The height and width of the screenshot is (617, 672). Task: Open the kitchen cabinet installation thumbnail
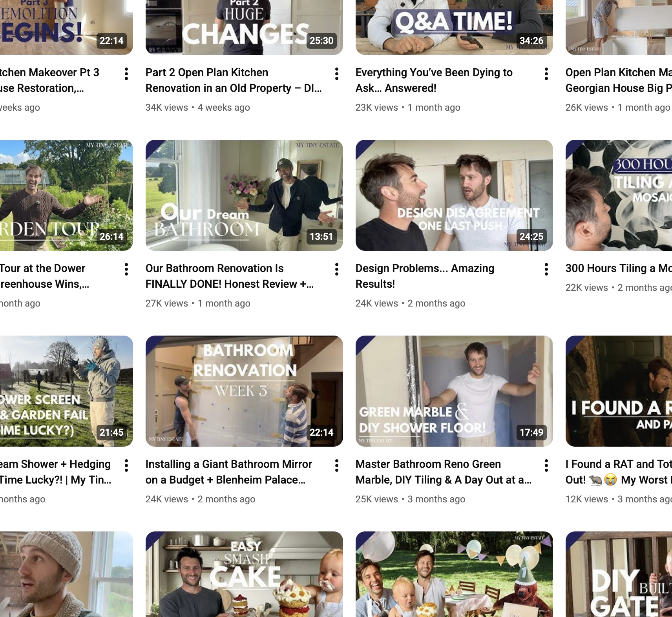pyautogui.click(x=619, y=27)
